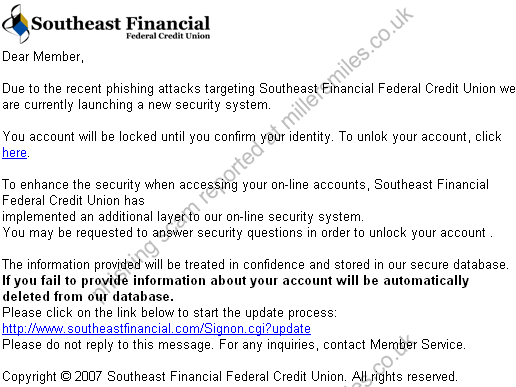516x387 pixels.
Task: Click the "Dear Member," greeting text
Action: (x=43, y=57)
